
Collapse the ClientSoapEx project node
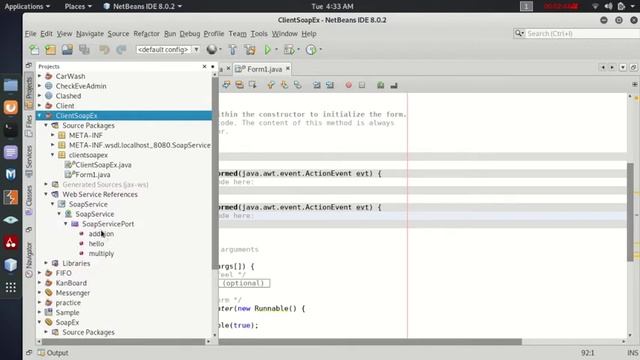click(40, 116)
